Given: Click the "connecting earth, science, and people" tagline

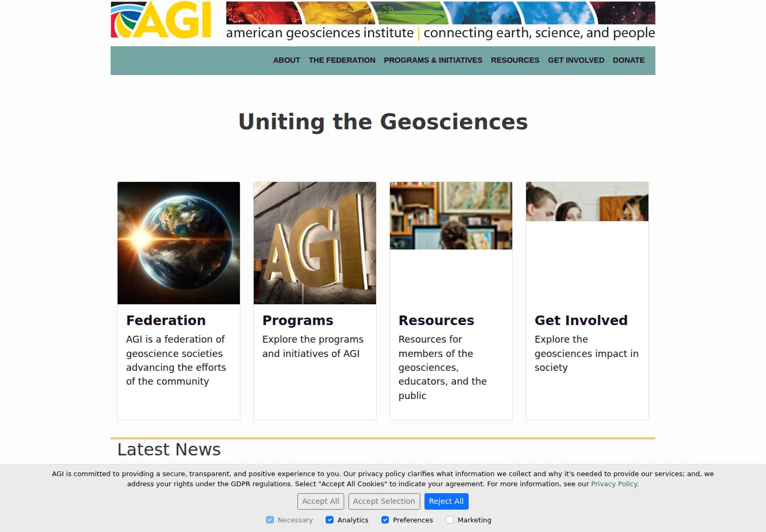Looking at the screenshot, I should 539,33.
